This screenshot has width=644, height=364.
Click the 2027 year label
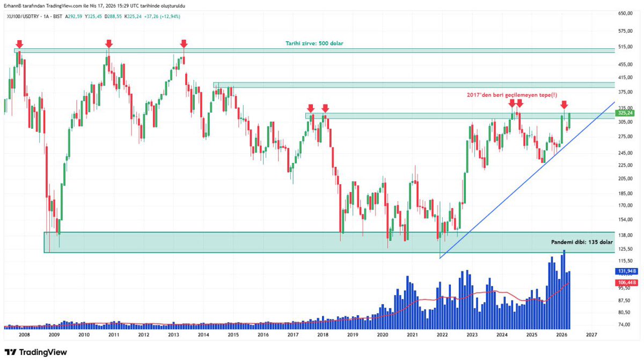592,335
